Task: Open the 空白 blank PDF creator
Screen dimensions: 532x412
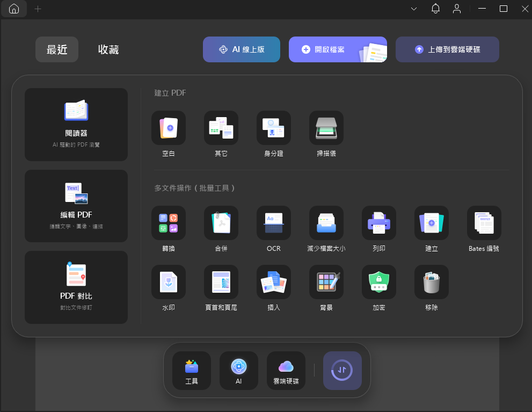Action: click(x=169, y=128)
